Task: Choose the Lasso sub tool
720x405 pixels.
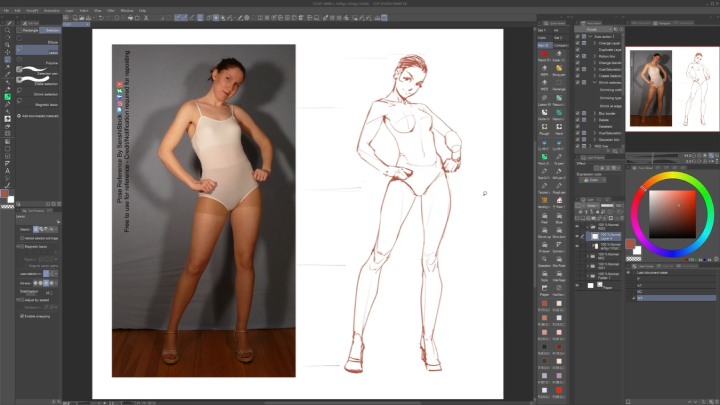Action: (x=37, y=50)
